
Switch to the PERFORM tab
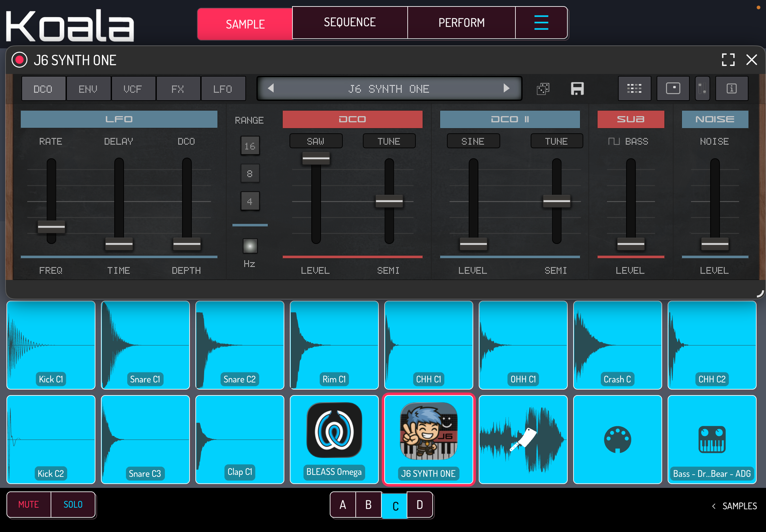pyautogui.click(x=462, y=23)
